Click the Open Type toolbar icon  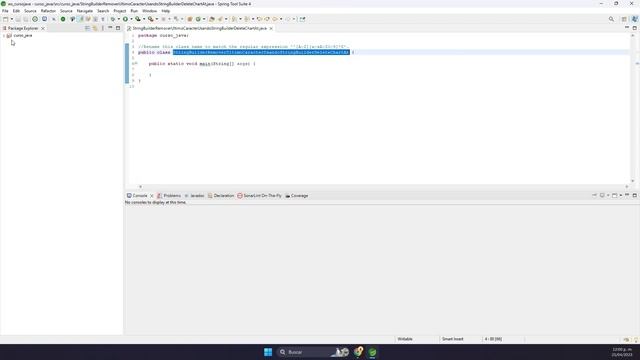pos(211,19)
